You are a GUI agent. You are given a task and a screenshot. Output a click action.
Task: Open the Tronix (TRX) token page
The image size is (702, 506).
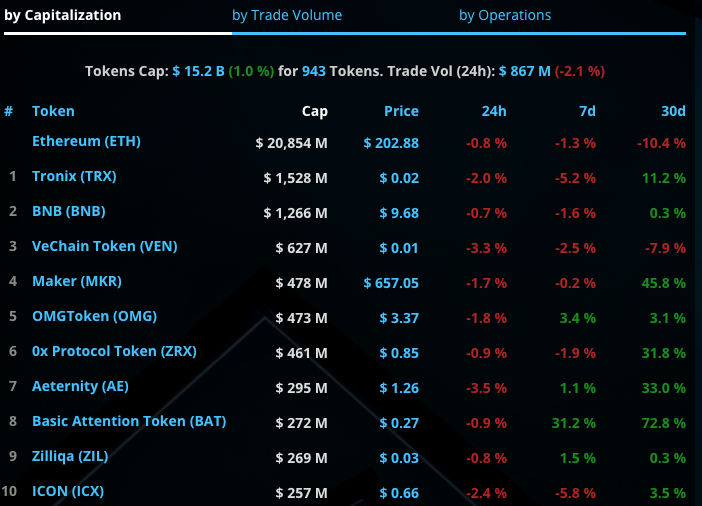[74, 177]
